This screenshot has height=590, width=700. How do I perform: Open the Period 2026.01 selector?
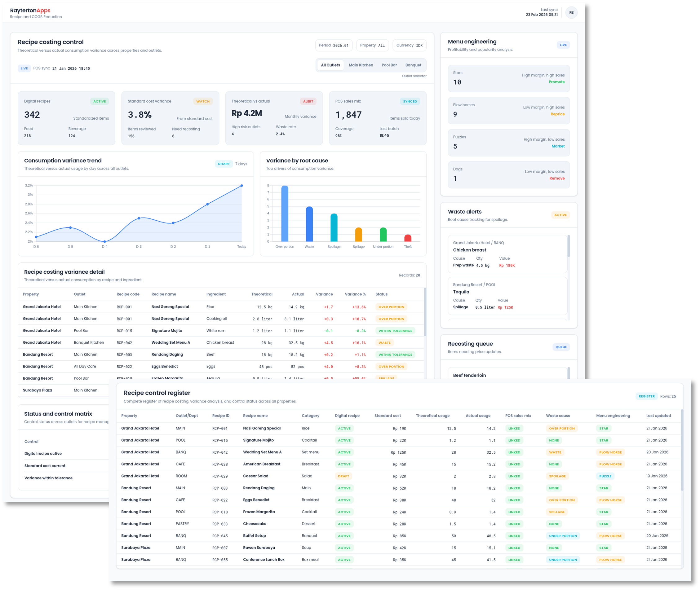333,46
